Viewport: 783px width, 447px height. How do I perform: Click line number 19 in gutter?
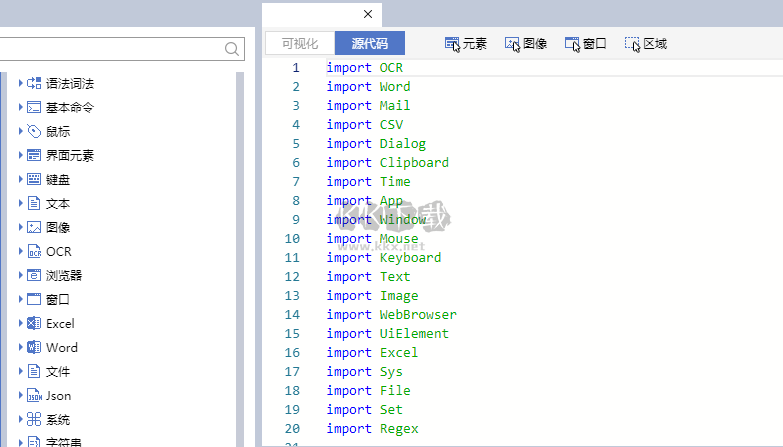pyautogui.click(x=292, y=410)
